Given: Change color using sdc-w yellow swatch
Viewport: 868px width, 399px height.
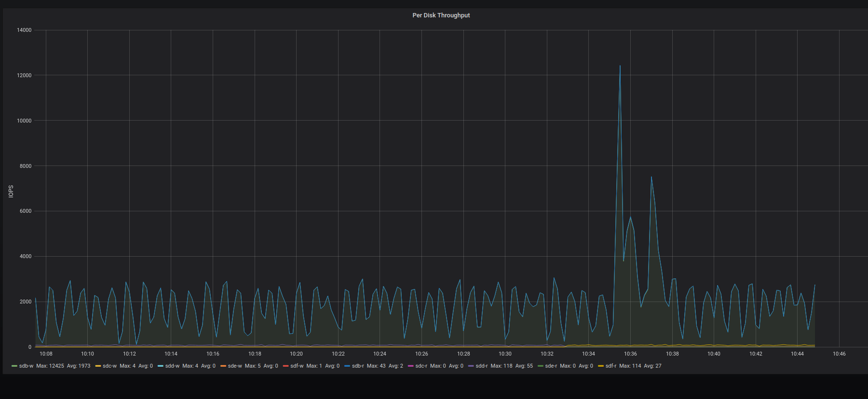Looking at the screenshot, I should 98,366.
